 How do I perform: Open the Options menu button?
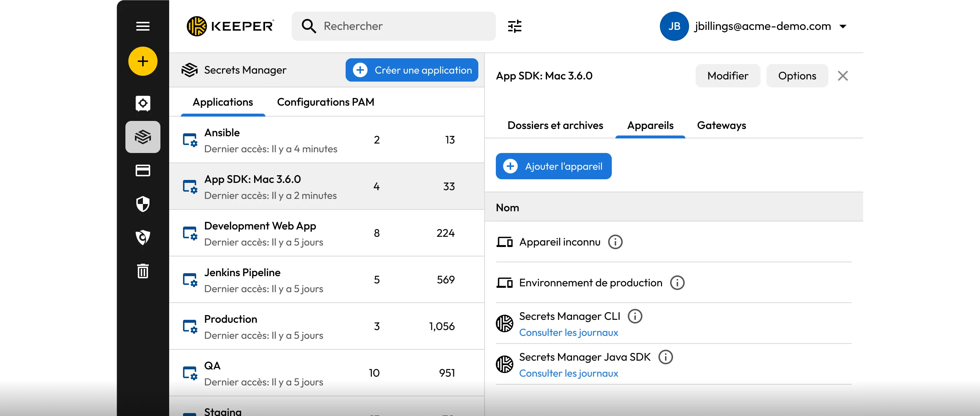(x=797, y=76)
